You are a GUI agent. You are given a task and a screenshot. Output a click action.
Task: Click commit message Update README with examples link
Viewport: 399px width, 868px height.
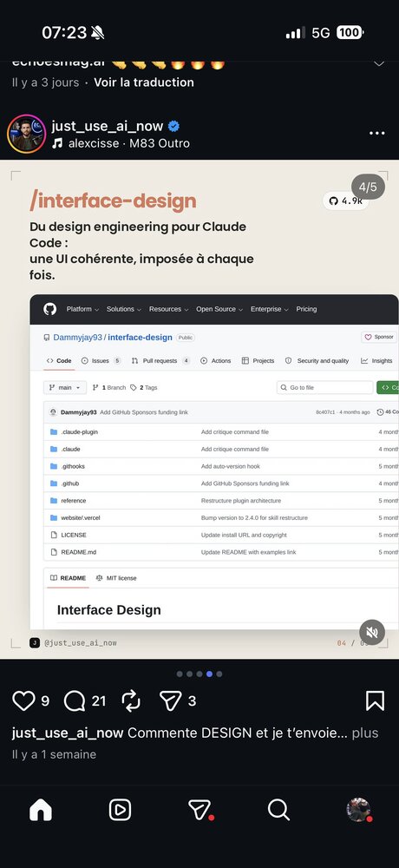(x=248, y=552)
